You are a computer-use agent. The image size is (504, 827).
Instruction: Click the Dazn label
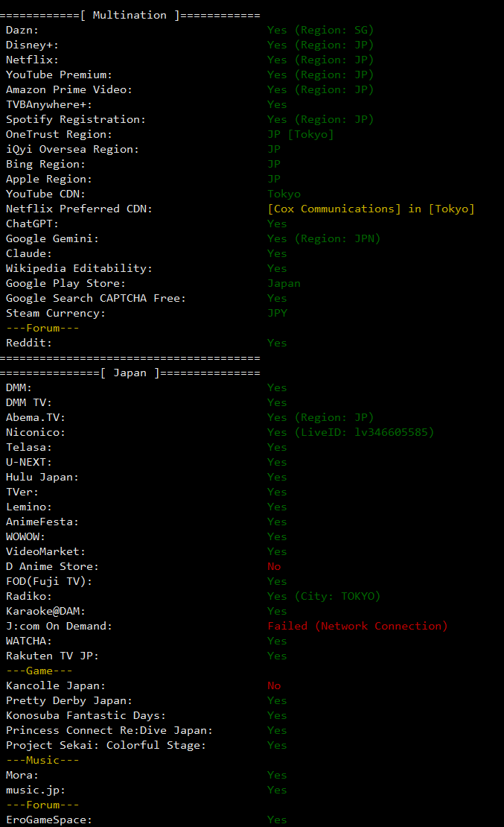[22, 30]
